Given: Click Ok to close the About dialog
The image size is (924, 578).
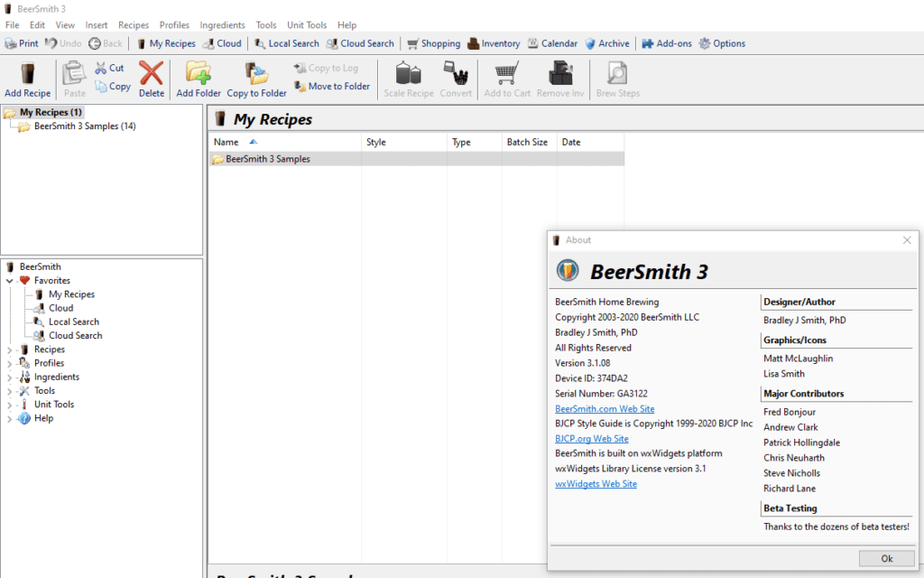Looking at the screenshot, I should point(887,558).
